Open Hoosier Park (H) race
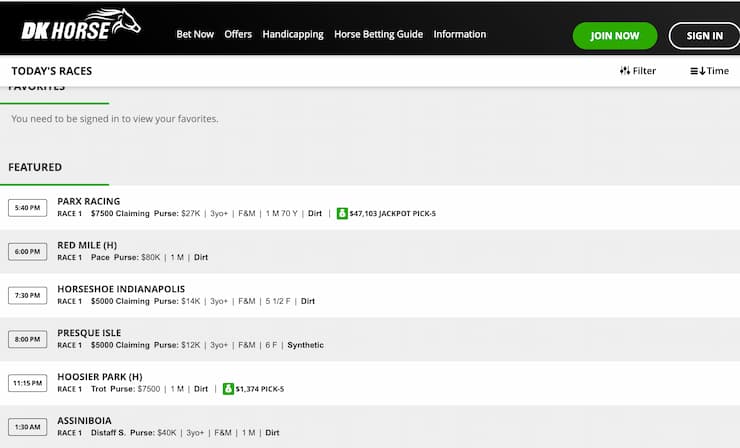The image size is (740, 448). (x=100, y=377)
